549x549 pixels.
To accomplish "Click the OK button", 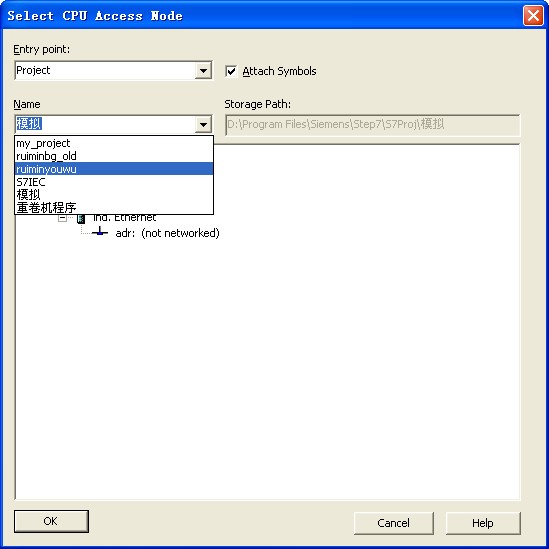I will pyautogui.click(x=51, y=521).
